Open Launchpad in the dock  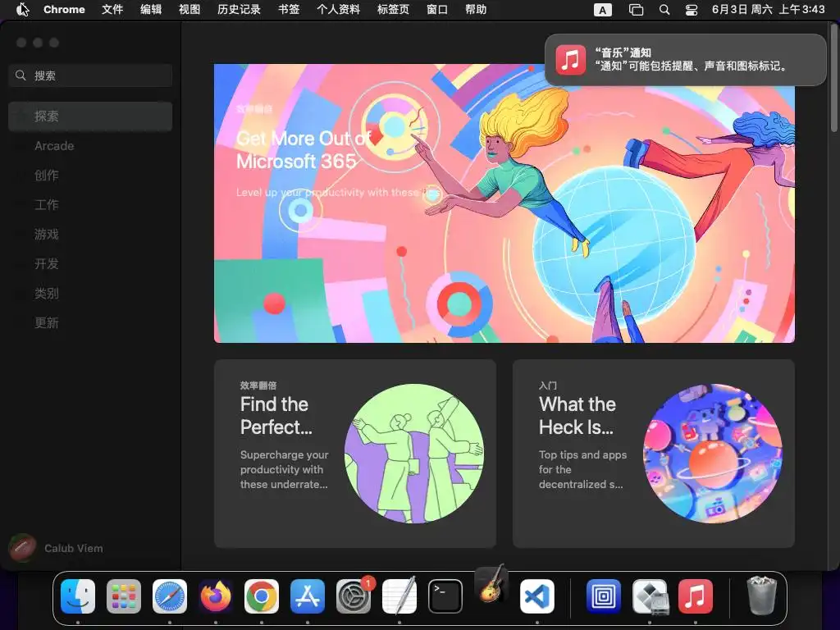(124, 596)
